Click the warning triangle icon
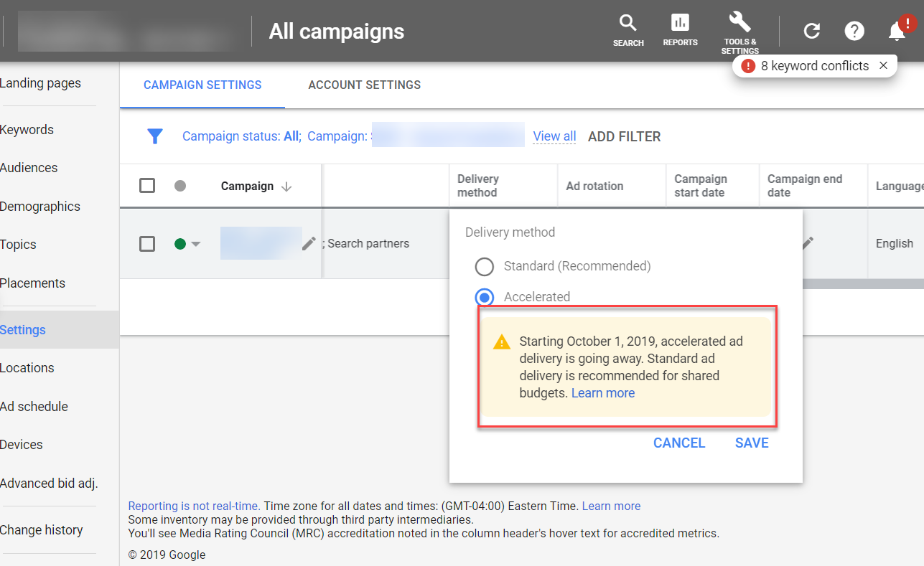Viewport: 924px width, 566px height. [x=502, y=342]
